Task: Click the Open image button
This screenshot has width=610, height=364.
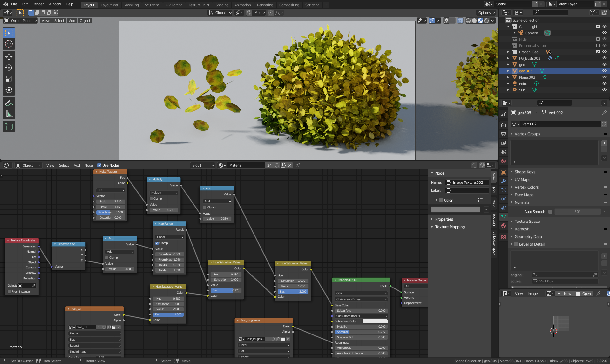Action: coord(584,294)
